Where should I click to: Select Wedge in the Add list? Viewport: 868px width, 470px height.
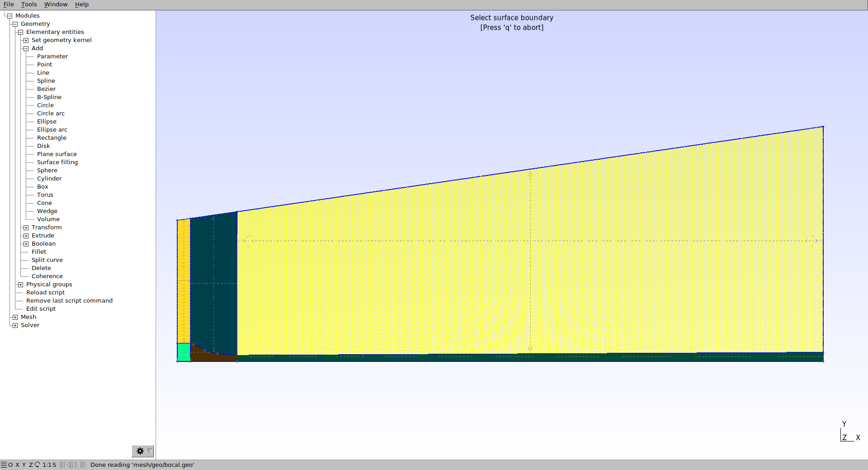point(47,211)
